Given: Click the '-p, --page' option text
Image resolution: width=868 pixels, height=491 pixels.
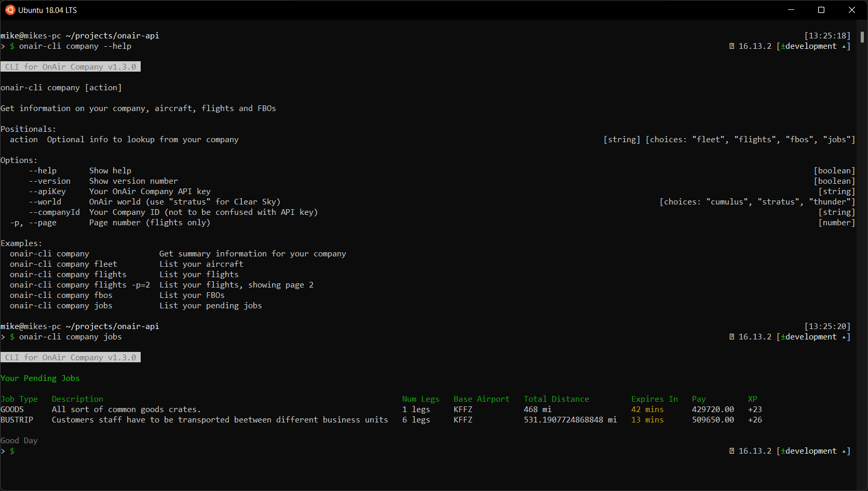Looking at the screenshot, I should click(33, 223).
